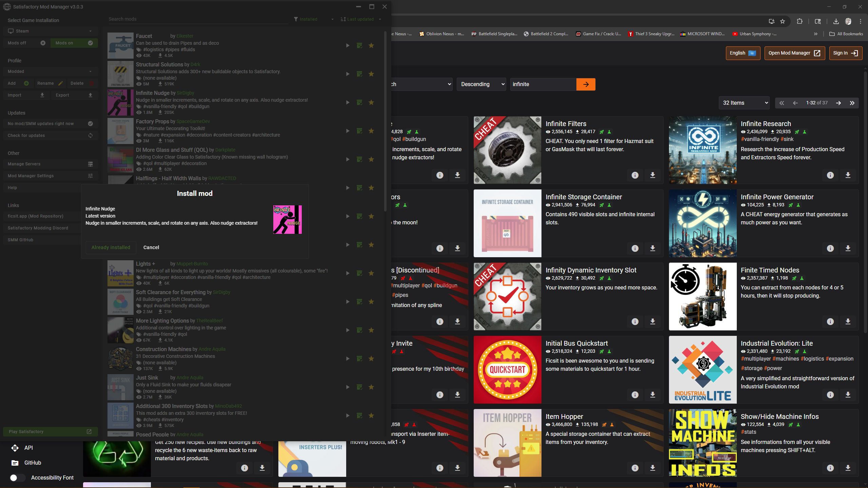Click the favorite star for the Faucet mod
868x488 pixels.
click(371, 45)
